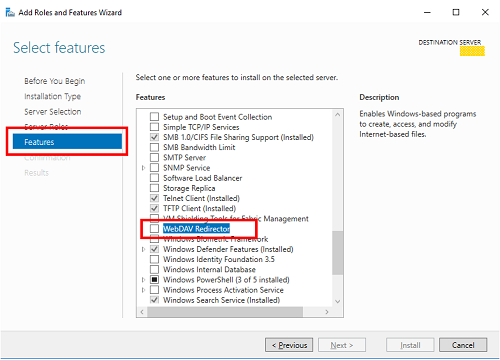Toggle the Windows Defender Features checkbox
The image size is (500, 360).
point(154,249)
